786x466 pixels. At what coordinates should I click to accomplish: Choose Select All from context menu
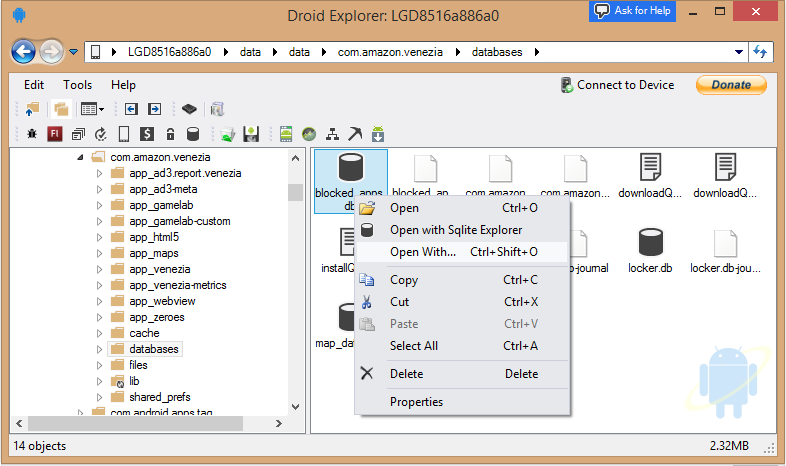tap(462, 346)
